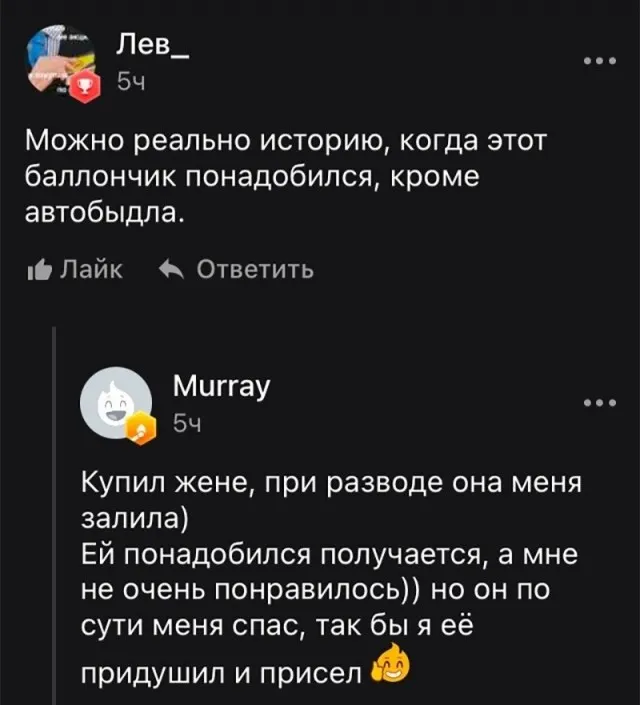Screen dimensions: 640x705
Task: Open Лев_'s profile avatar
Action: pos(60,62)
